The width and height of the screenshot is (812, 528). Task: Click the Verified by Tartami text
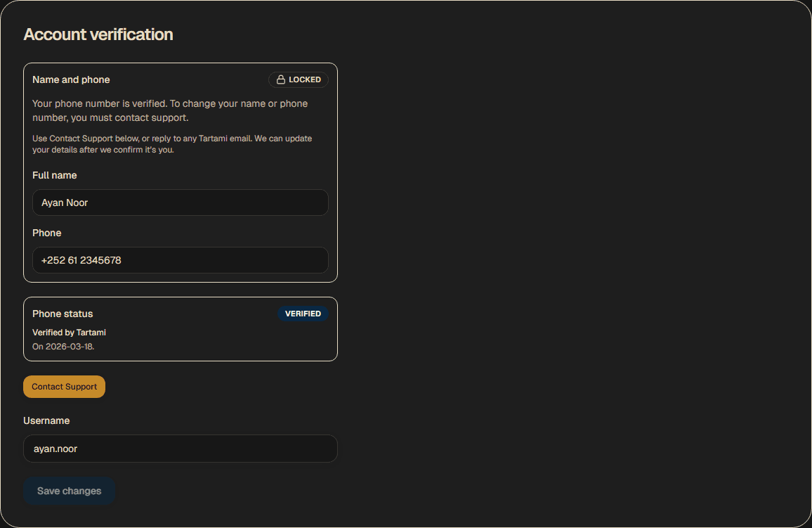pos(69,332)
